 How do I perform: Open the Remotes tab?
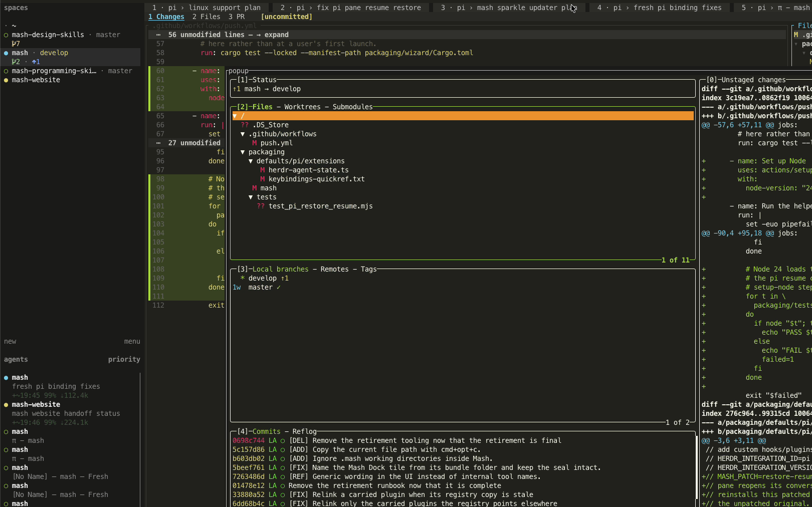[x=334, y=270]
